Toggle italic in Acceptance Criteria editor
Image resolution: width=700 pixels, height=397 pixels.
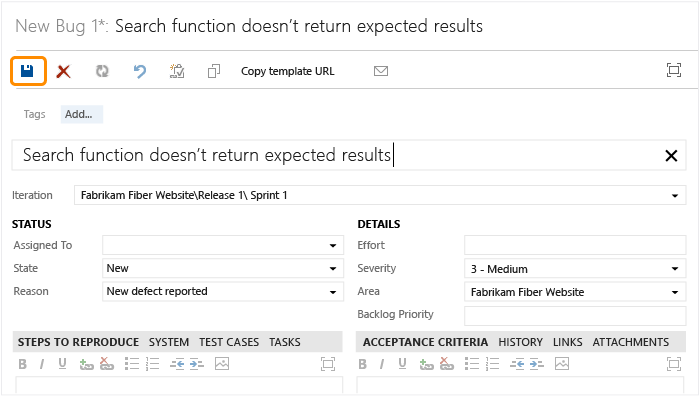click(x=382, y=364)
